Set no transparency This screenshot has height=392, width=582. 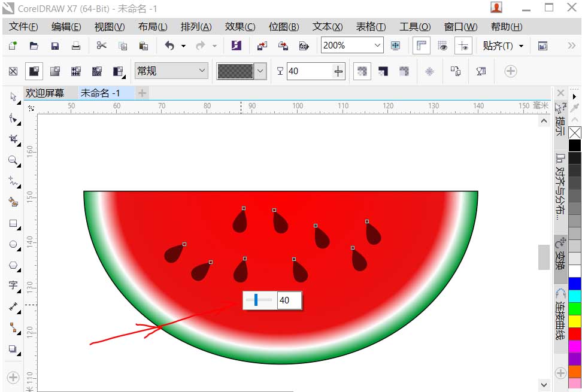(x=13, y=71)
